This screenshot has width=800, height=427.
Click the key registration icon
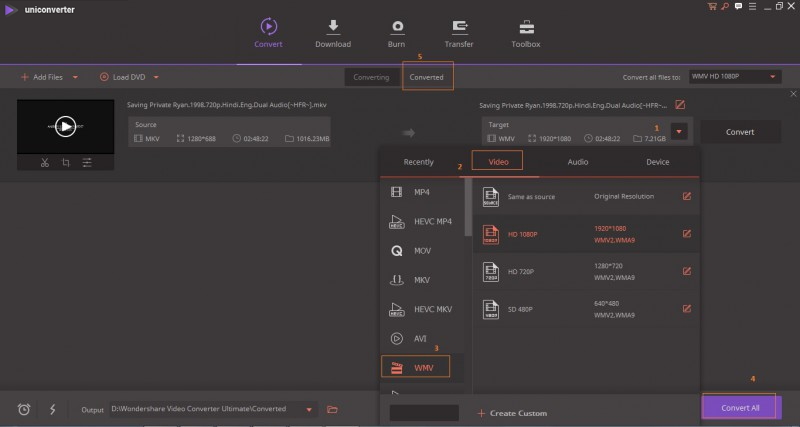(725, 7)
